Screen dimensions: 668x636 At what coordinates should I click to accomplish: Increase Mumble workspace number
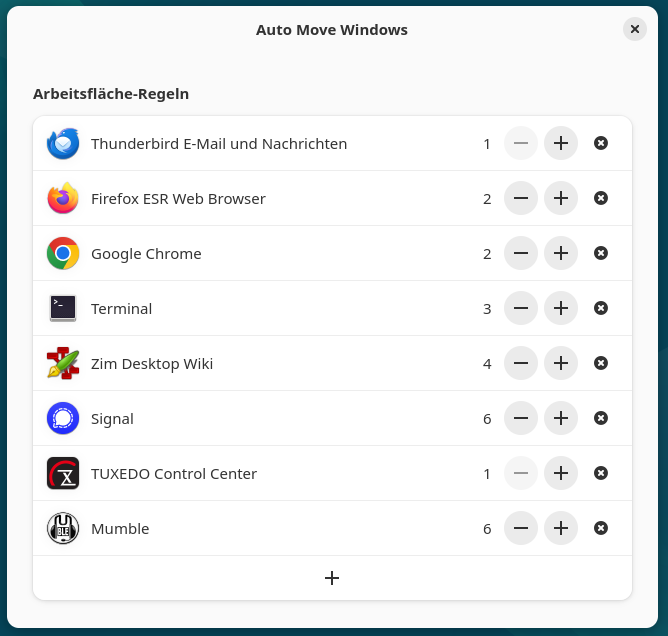point(561,528)
